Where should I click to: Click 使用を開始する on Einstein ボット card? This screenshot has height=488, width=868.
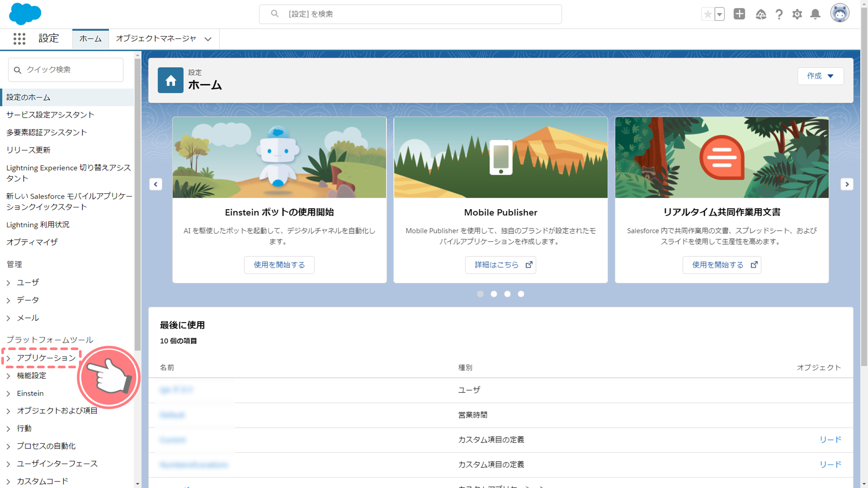(279, 265)
